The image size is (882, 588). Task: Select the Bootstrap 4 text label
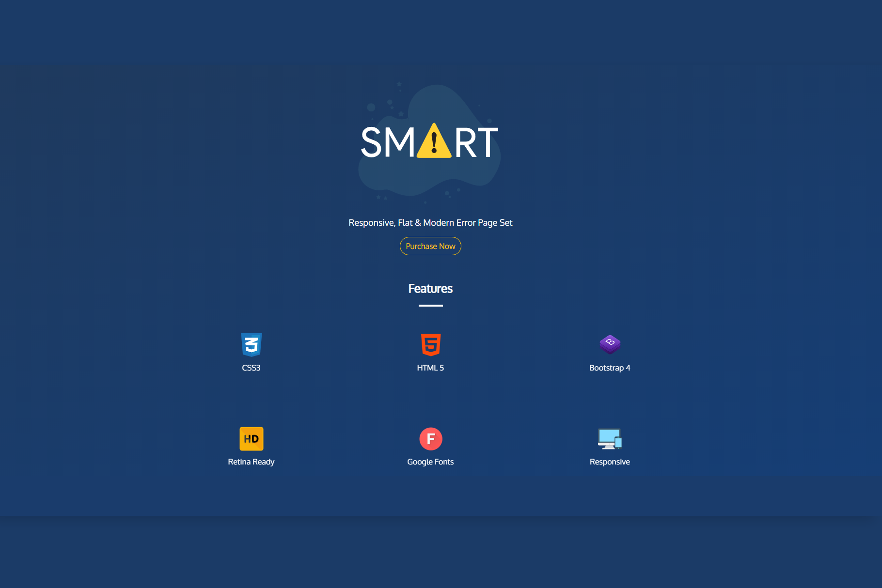(x=610, y=368)
